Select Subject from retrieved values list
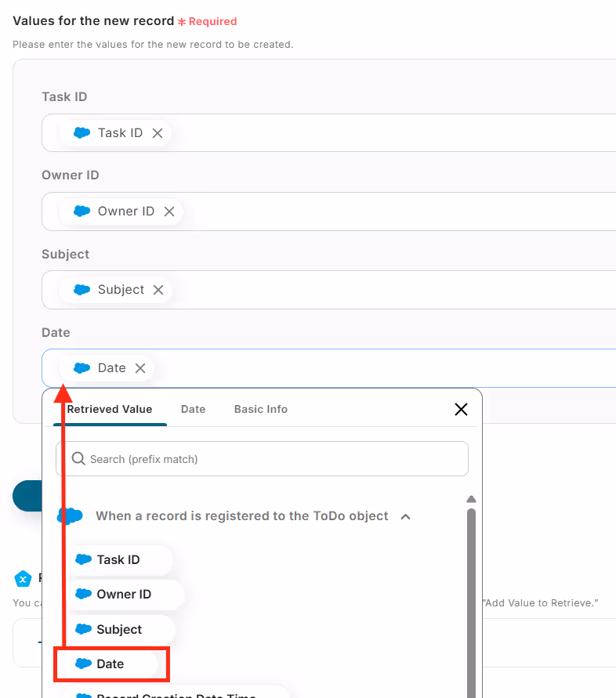The width and height of the screenshot is (616, 698). 119,629
